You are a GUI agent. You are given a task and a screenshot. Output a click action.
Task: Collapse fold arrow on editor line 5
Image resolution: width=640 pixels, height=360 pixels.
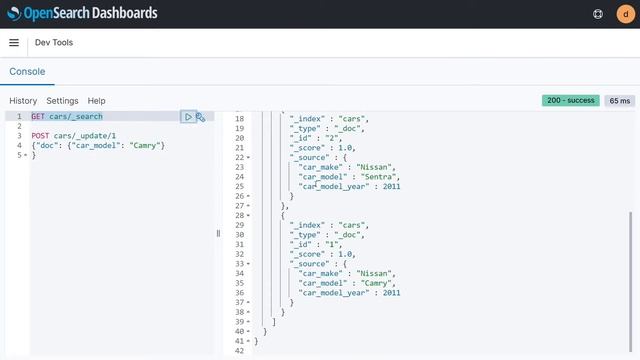[x=25, y=155]
